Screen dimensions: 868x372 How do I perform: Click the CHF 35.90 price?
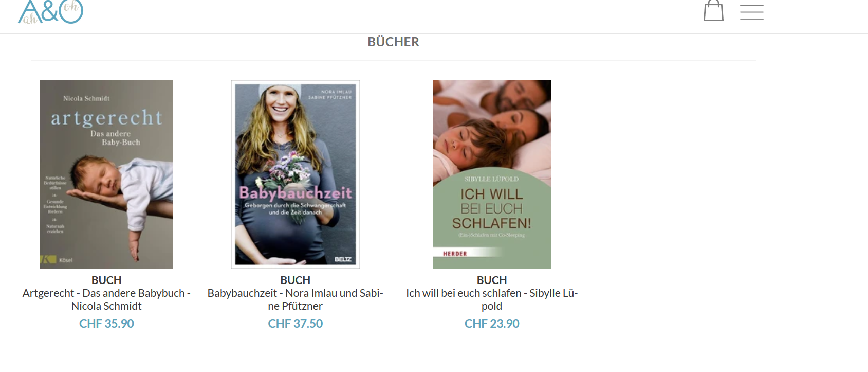(106, 324)
